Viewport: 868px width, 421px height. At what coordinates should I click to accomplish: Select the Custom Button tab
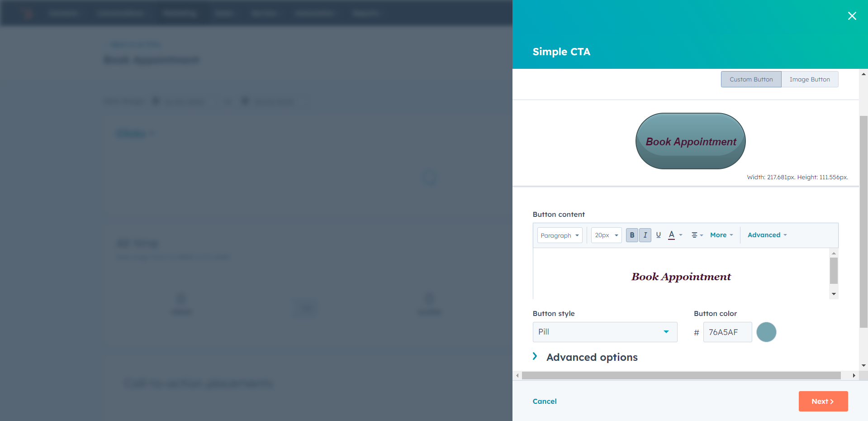point(751,79)
